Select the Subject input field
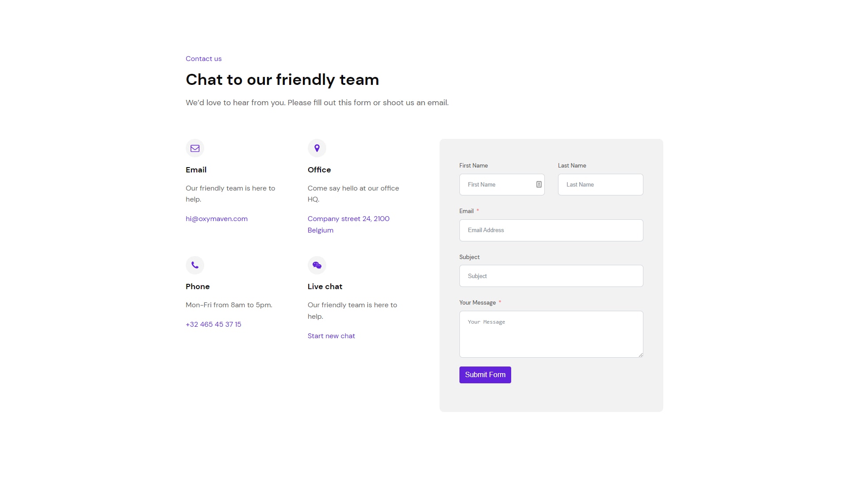849x504 pixels. 551,276
